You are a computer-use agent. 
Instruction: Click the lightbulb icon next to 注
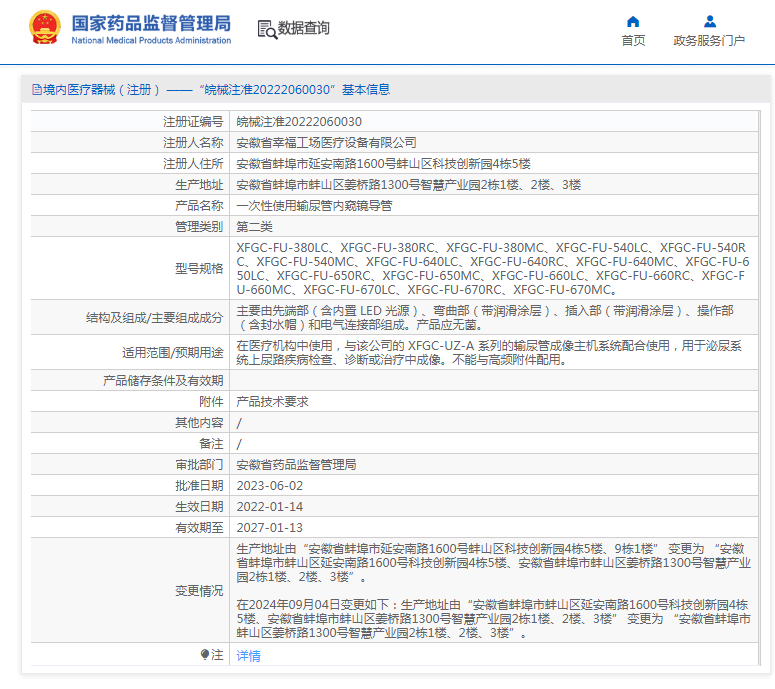click(x=205, y=655)
